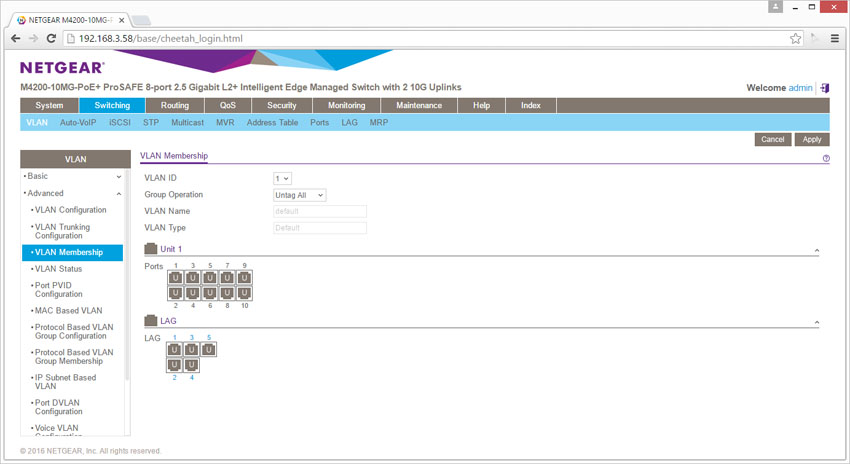Viewport: 850px width, 464px height.
Task: Click the Unit 1 section icon
Action: (x=151, y=249)
